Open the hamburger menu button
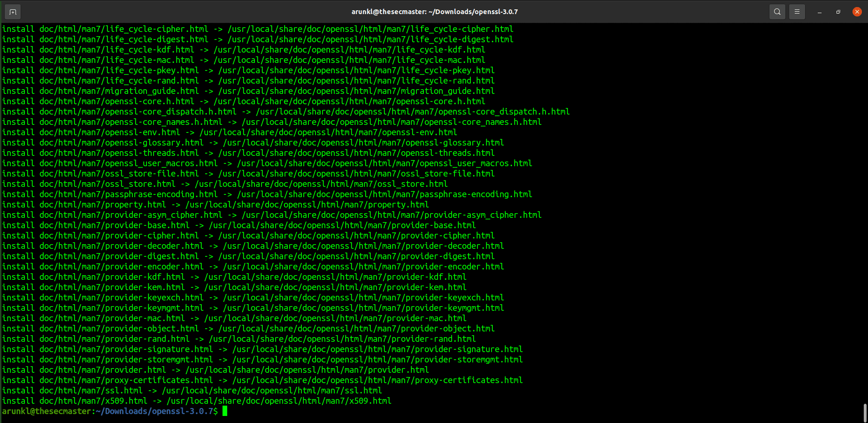 (797, 12)
